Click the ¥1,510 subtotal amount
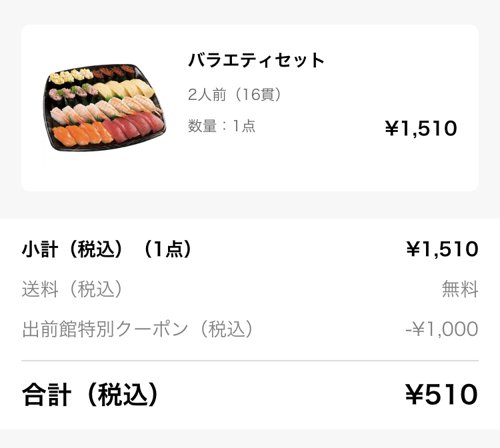 (x=442, y=249)
